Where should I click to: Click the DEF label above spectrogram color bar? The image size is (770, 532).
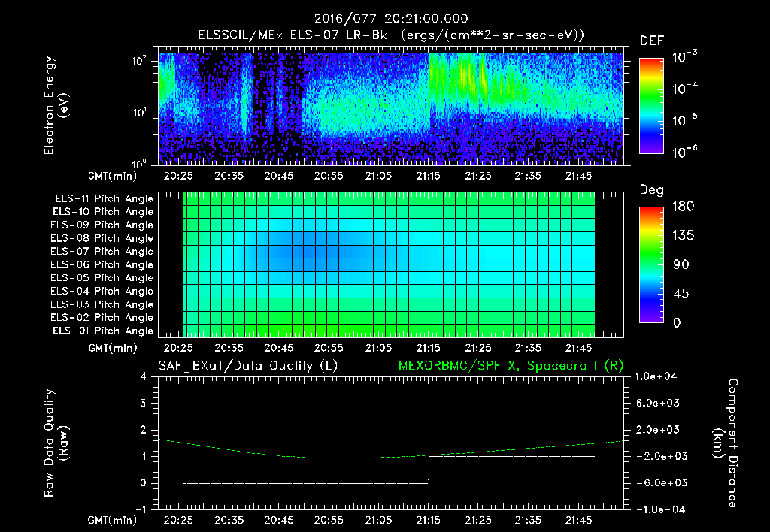click(652, 41)
